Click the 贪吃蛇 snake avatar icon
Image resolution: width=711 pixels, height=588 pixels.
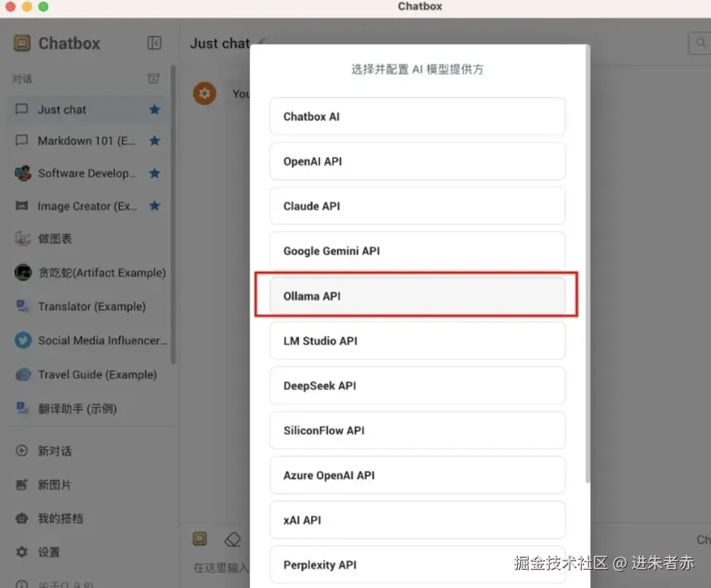pyautogui.click(x=23, y=272)
